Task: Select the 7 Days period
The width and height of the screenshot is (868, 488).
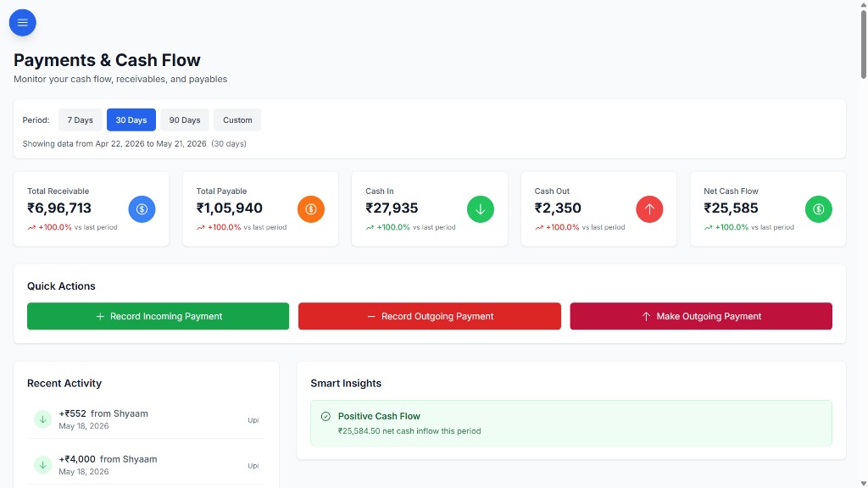Action: click(81, 120)
